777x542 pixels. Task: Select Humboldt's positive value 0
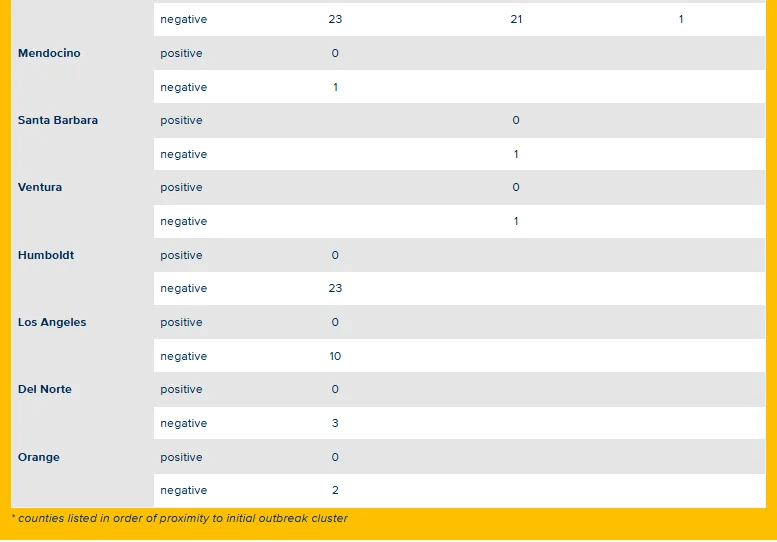click(335, 255)
